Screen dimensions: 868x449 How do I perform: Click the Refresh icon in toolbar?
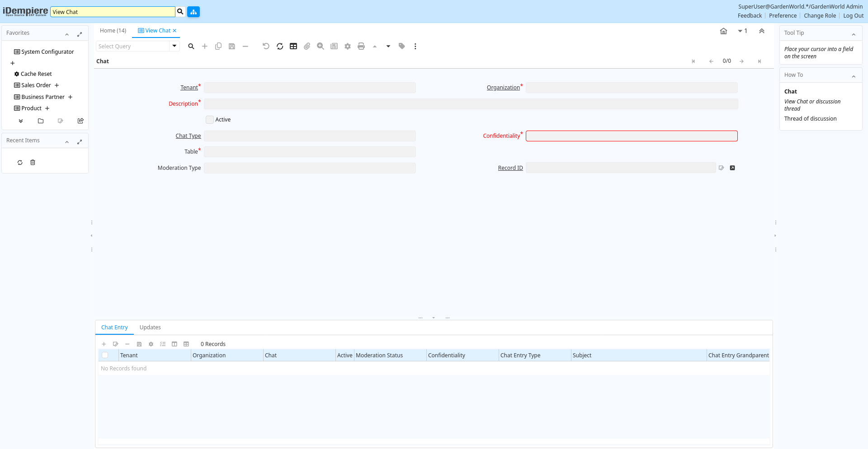click(x=280, y=46)
